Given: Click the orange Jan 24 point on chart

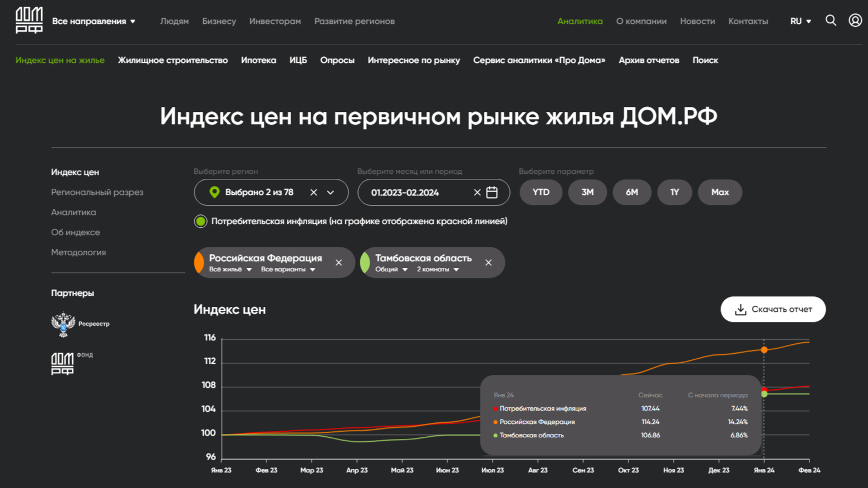Looking at the screenshot, I should pyautogui.click(x=764, y=350).
